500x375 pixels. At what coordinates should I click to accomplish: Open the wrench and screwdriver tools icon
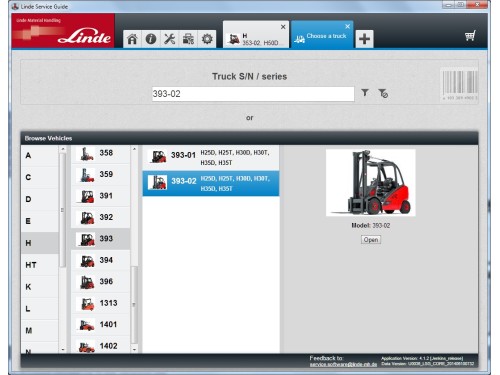coord(170,39)
